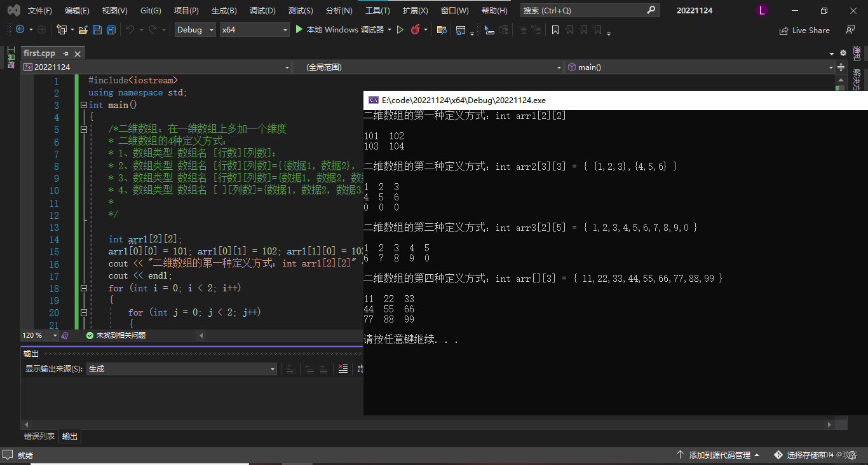Click the console window's title bar icon
Image resolution: width=868 pixels, height=465 pixels.
(x=374, y=100)
